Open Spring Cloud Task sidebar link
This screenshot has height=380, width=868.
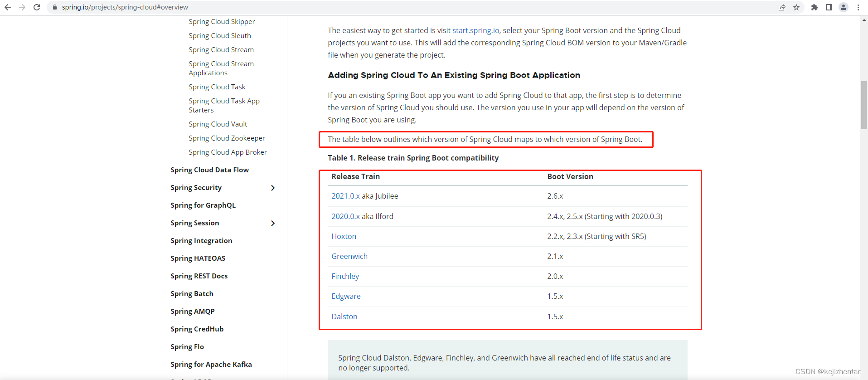click(217, 87)
